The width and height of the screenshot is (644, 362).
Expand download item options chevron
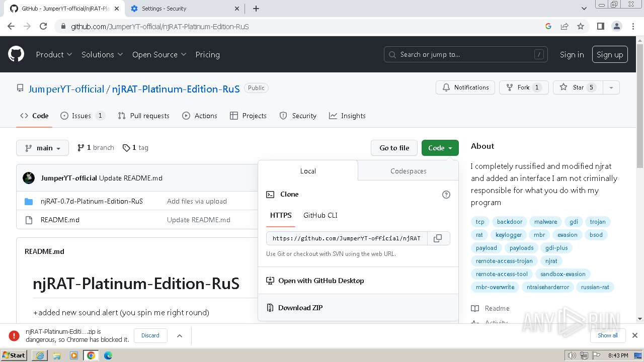coord(180,335)
